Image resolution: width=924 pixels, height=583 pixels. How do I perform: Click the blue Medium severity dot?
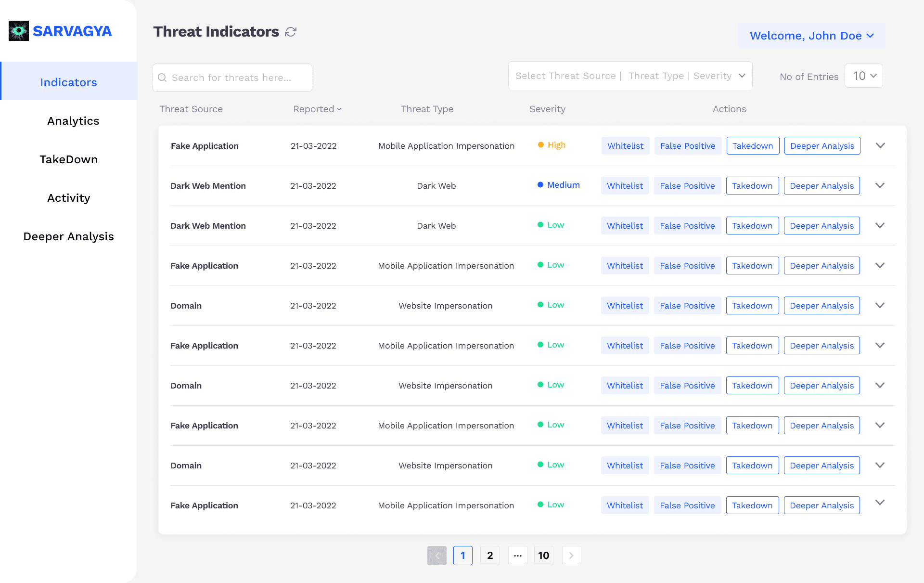tap(540, 185)
